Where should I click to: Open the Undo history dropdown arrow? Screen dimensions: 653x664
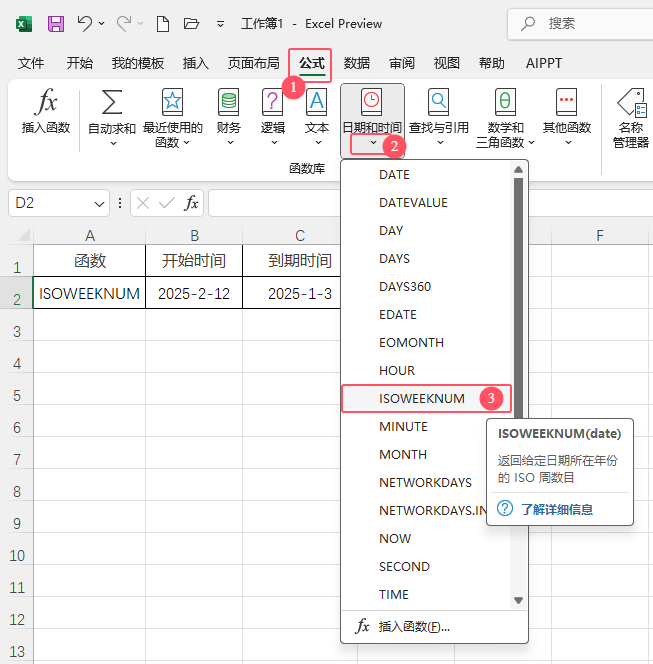[x=102, y=23]
